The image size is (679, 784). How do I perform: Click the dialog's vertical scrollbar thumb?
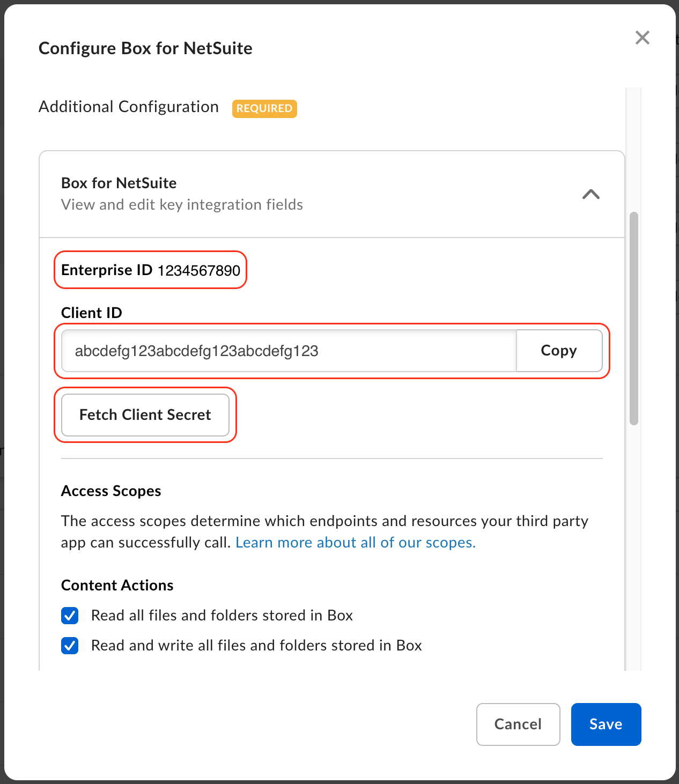pyautogui.click(x=634, y=319)
